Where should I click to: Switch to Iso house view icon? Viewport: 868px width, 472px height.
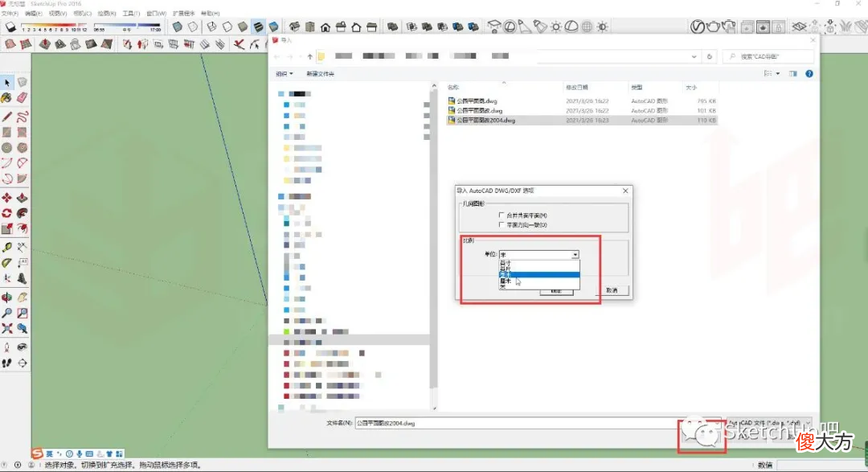pos(294,27)
